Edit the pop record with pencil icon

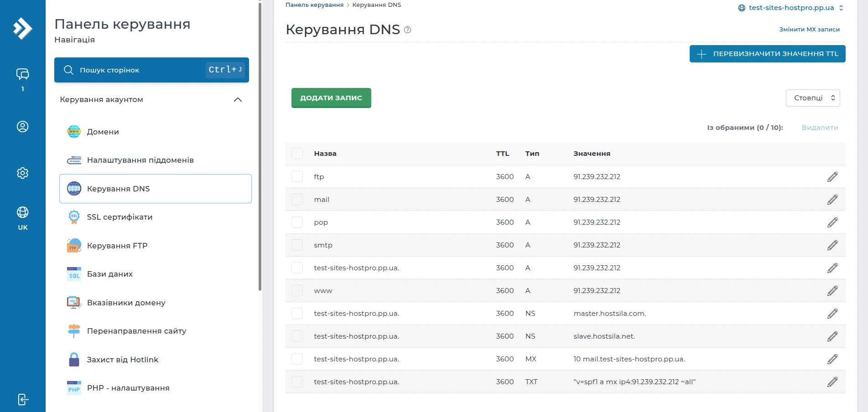pos(832,222)
